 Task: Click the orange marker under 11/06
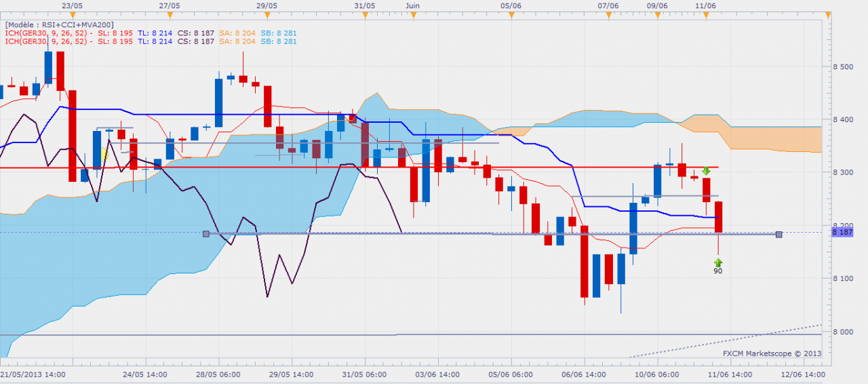coord(706,15)
